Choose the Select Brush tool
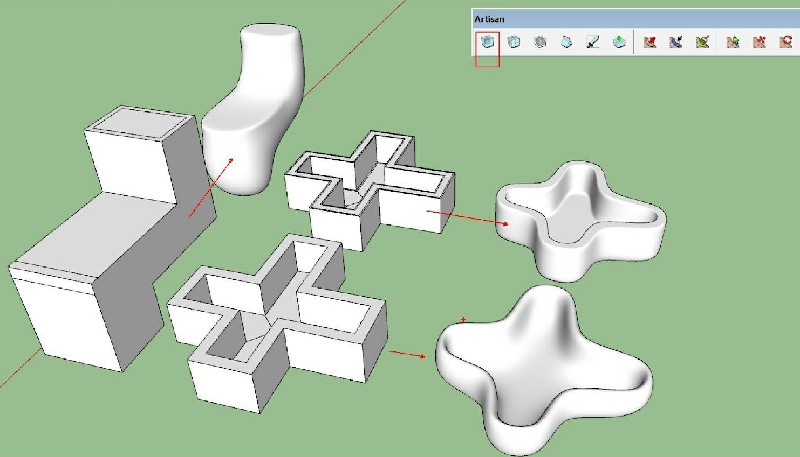 tap(676, 42)
